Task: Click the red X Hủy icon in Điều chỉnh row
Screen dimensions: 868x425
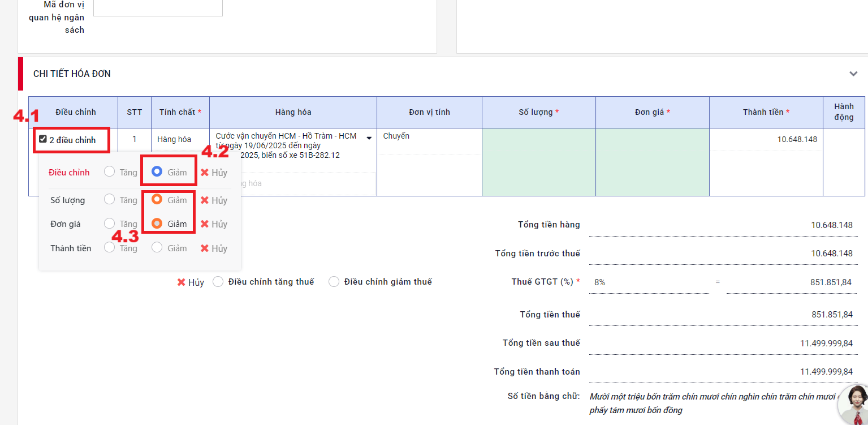Action: click(205, 173)
